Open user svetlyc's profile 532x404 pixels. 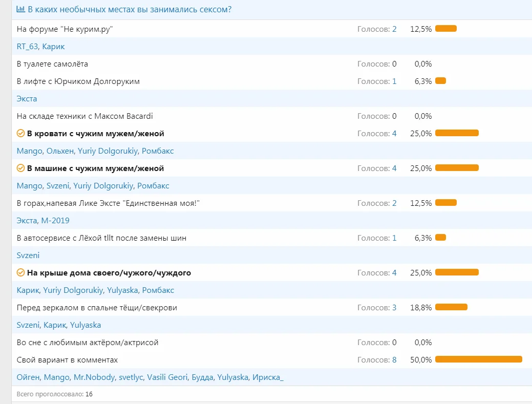pyautogui.click(x=131, y=377)
